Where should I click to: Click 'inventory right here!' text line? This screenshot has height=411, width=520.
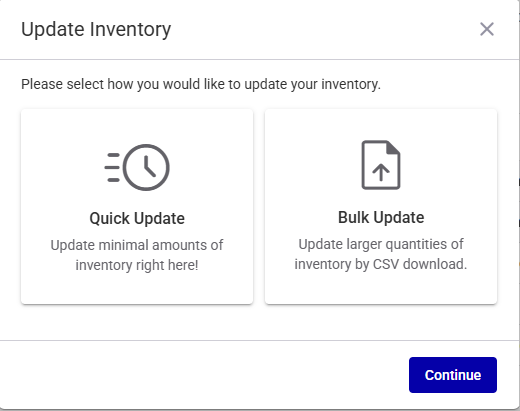tap(137, 265)
